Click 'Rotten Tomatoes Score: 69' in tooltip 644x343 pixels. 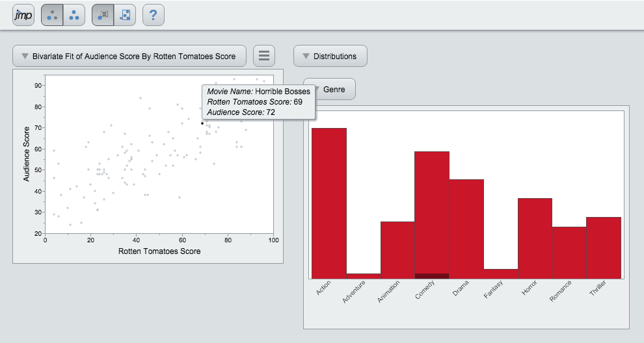tap(254, 102)
